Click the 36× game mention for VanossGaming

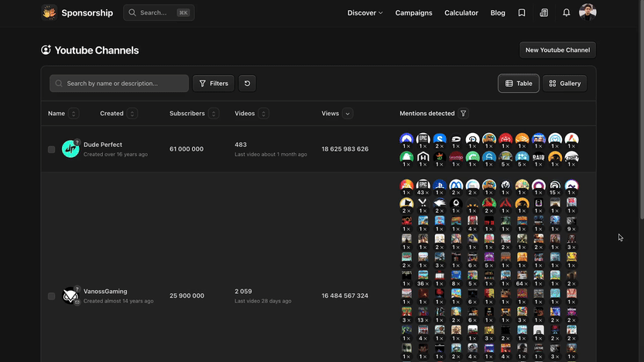(x=423, y=277)
